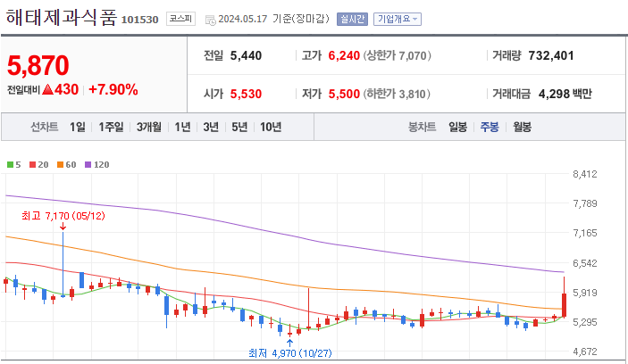The height and width of the screenshot is (364, 628).
Task: Click the 고가 value 6,240
Action: [x=344, y=55]
